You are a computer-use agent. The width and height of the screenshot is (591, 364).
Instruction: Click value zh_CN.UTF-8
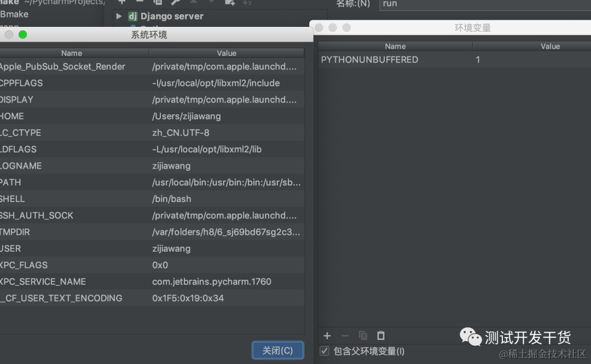click(x=181, y=133)
